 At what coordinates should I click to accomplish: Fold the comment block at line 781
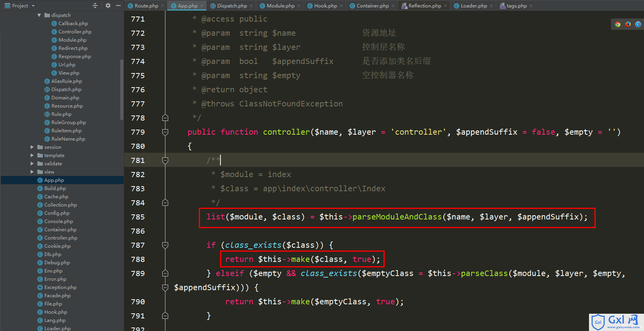click(165, 160)
